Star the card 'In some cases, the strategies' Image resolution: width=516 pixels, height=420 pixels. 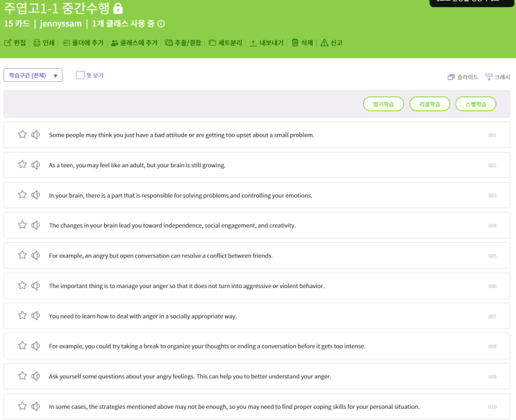(22, 406)
